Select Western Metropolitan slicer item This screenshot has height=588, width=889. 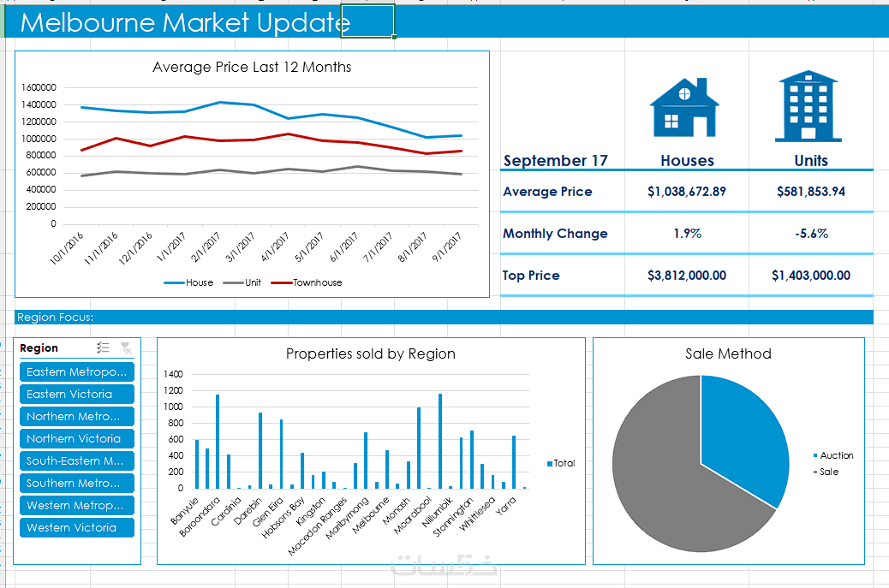point(77,505)
